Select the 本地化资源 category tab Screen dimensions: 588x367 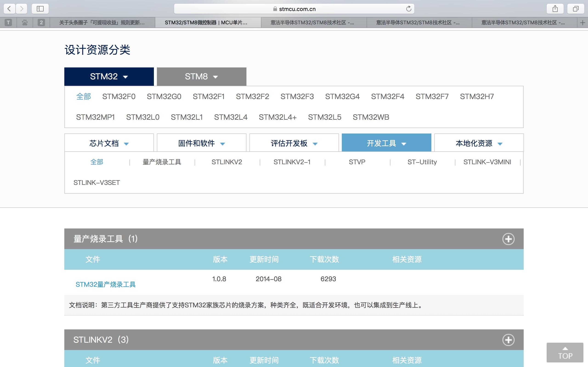479,143
